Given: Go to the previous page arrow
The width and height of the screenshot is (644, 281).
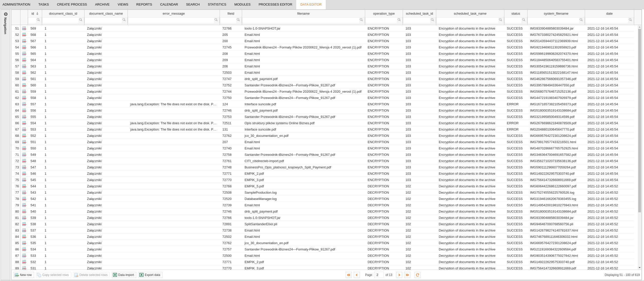Looking at the screenshot, I should click(x=357, y=275).
